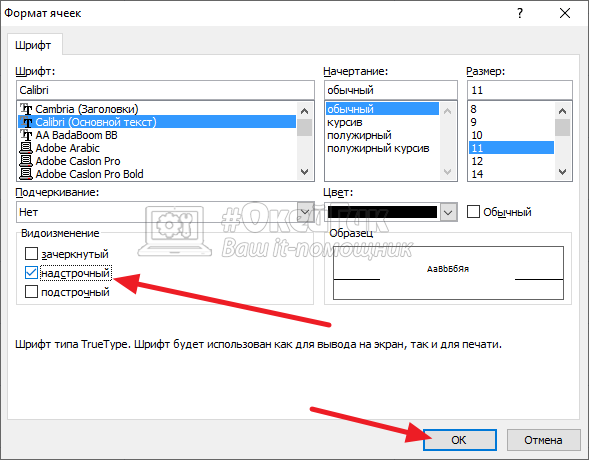The height and width of the screenshot is (460, 589).
Task: Toggle the Обычный font checkbox
Action: 473,212
